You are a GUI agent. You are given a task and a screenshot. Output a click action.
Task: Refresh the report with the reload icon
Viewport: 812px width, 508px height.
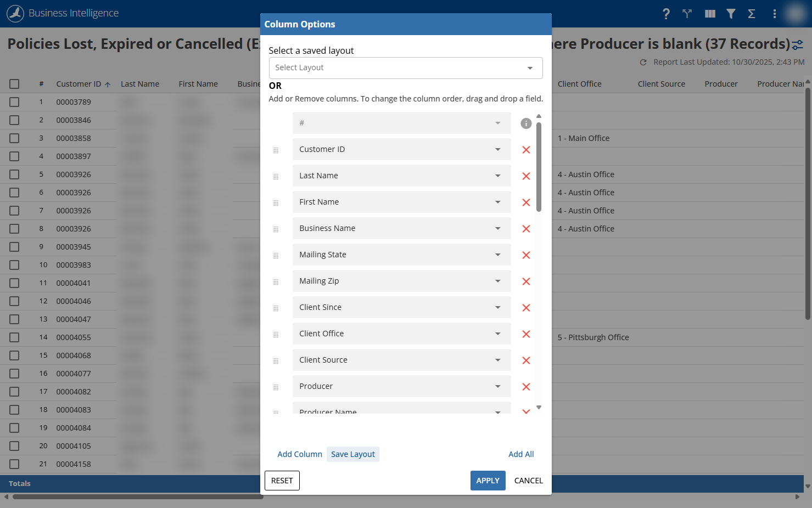(x=643, y=63)
